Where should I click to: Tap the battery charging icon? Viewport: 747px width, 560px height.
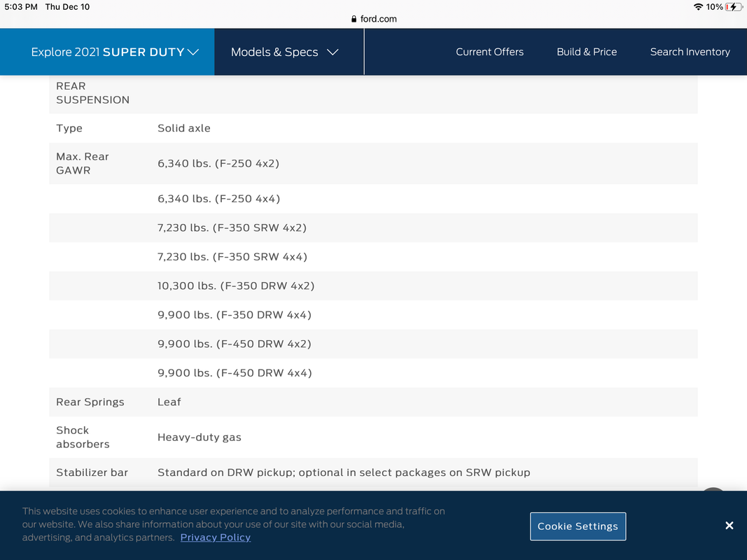[x=734, y=7]
